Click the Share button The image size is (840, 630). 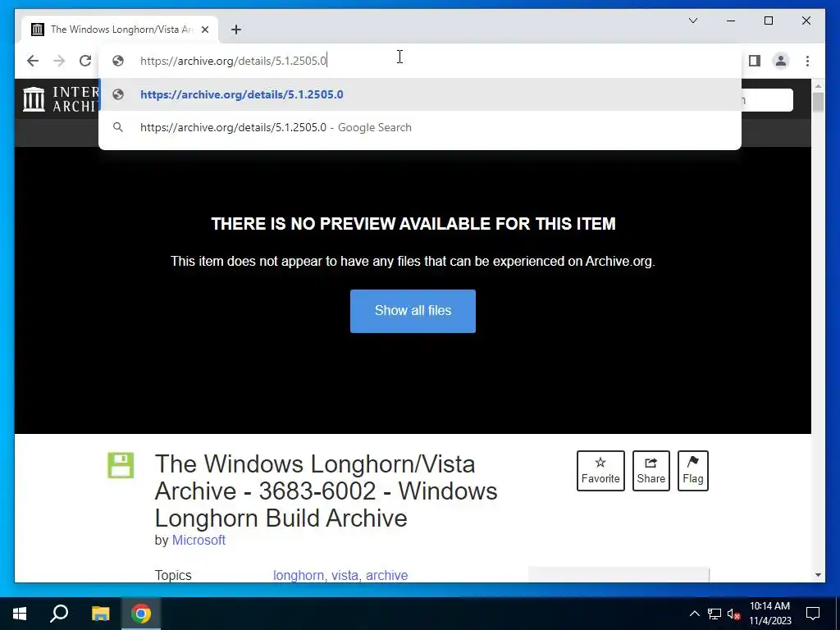point(651,470)
